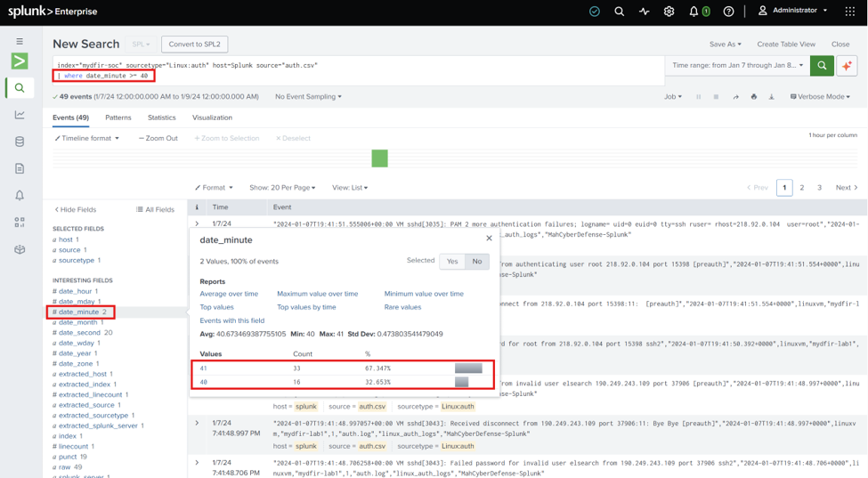This screenshot has width=868, height=478.
Task: Open the apps grid icon
Action: 849,11
